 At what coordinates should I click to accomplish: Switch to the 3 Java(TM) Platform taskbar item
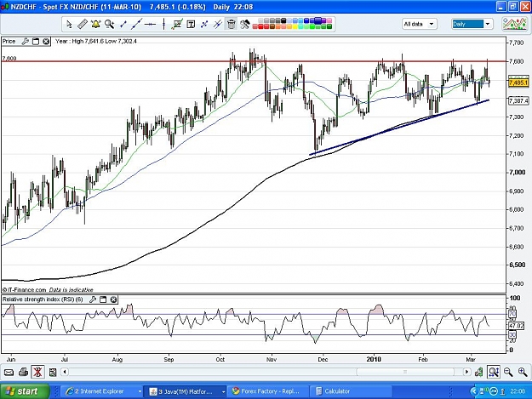pos(183,391)
